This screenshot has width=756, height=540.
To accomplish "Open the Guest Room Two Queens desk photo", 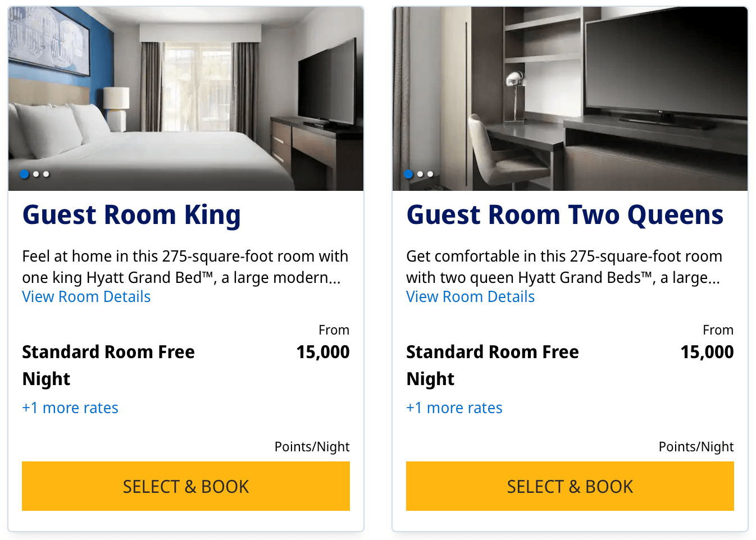I will click(x=570, y=95).
